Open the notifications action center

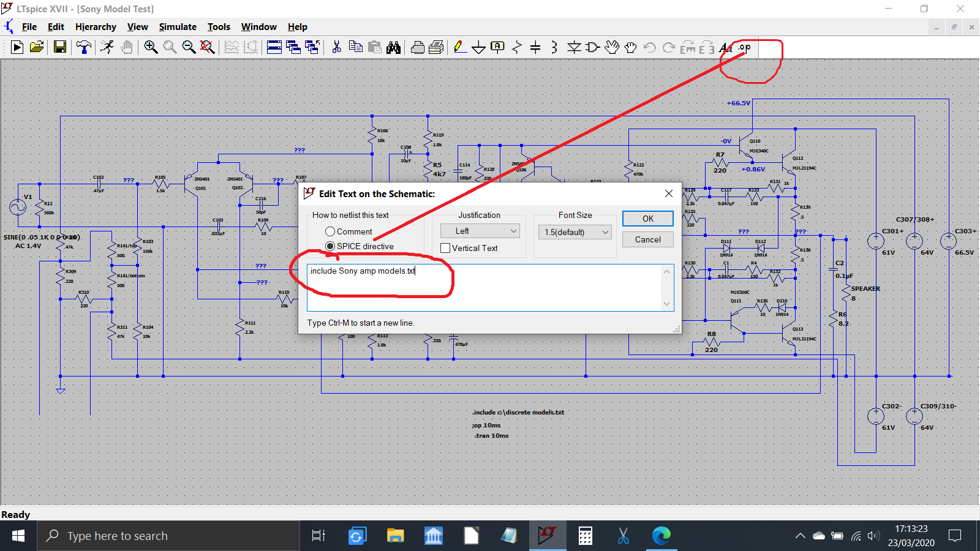point(954,536)
